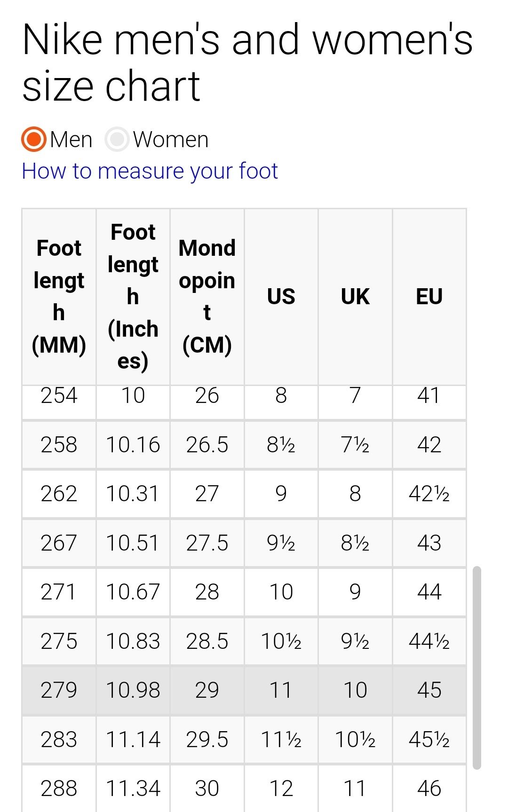This screenshot has width=508, height=812.
Task: Click the US 10½ size cell
Action: pyautogui.click(x=281, y=641)
